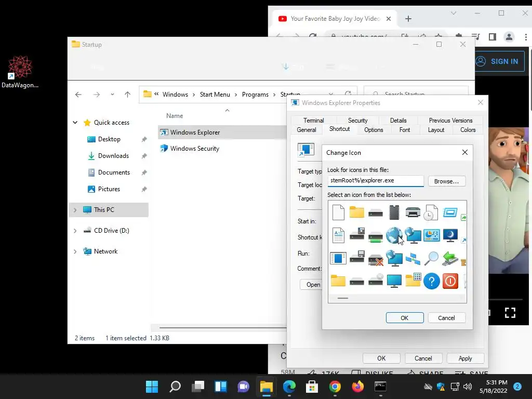Viewport: 532px width, 399px height.
Task: Toggle sort order arrow above Name column
Action: point(228,110)
